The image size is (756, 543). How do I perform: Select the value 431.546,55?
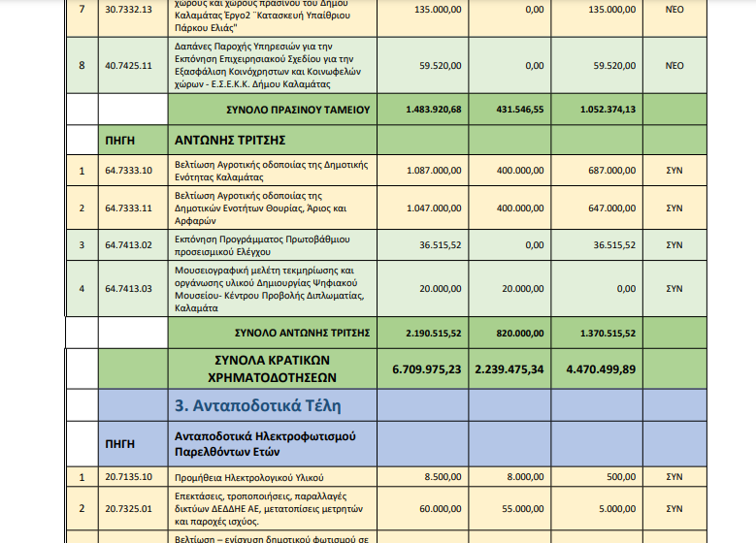point(520,110)
